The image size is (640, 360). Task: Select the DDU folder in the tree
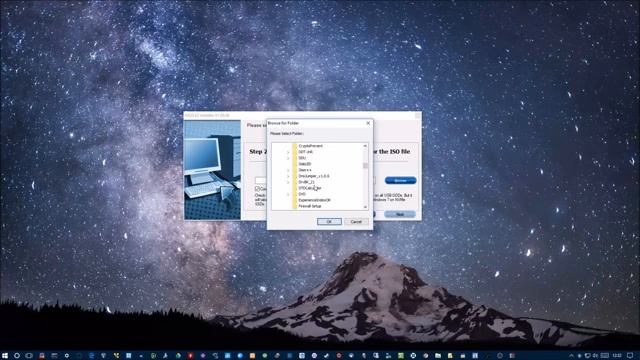[302, 158]
